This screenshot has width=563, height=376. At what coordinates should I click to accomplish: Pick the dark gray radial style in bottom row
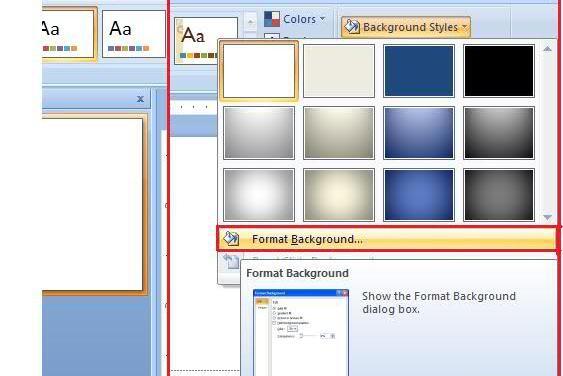[499, 195]
